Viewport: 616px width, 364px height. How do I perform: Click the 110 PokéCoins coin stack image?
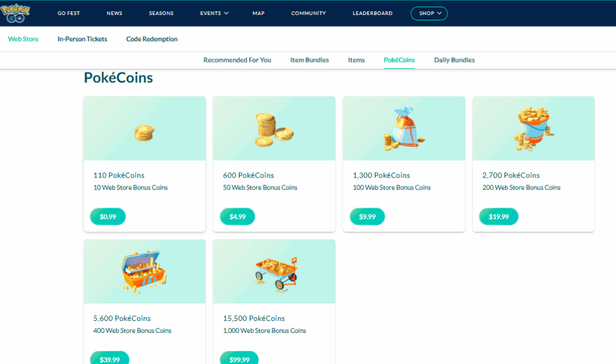tap(144, 133)
